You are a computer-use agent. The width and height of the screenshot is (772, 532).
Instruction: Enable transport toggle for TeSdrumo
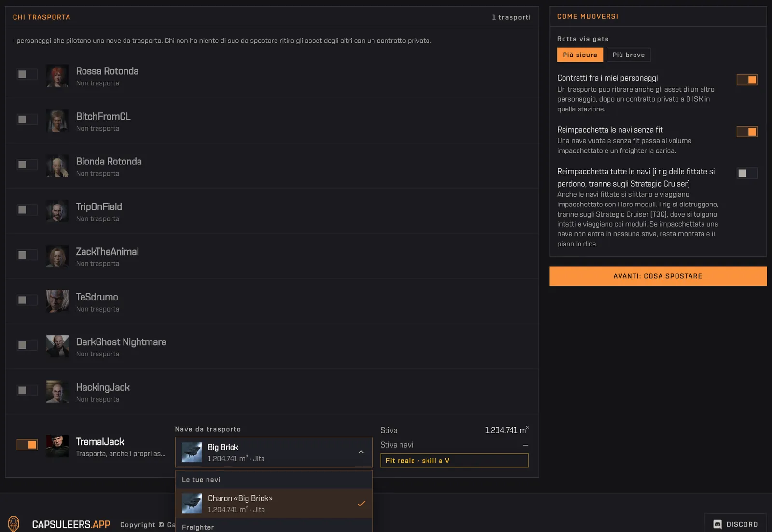pos(27,300)
